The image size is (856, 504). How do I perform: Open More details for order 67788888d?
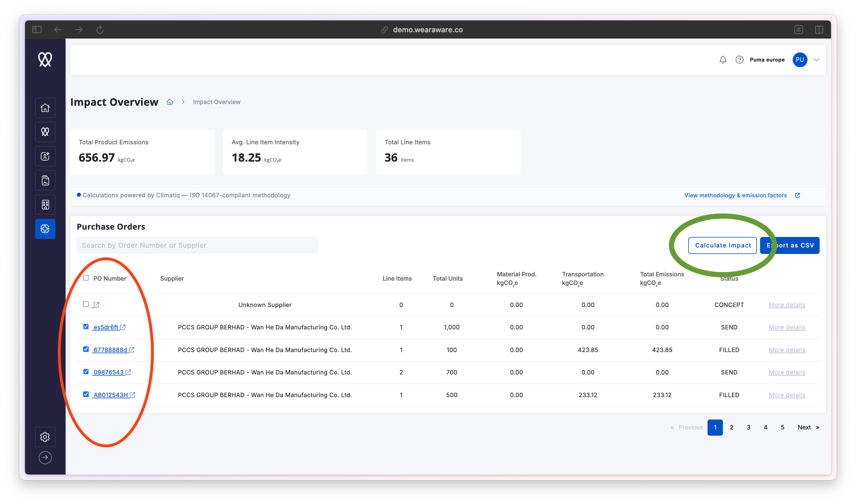point(787,350)
